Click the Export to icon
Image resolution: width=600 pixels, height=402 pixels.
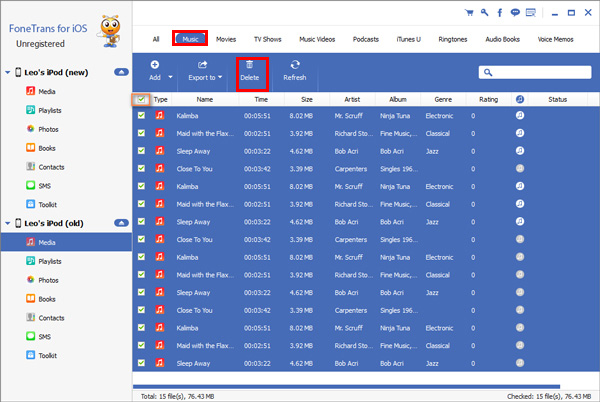point(202,64)
